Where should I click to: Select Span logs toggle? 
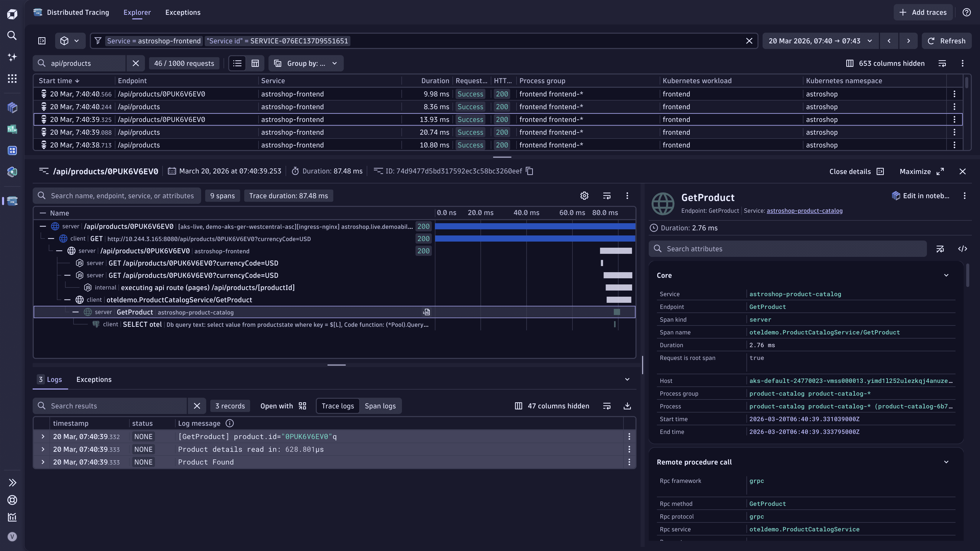point(380,406)
